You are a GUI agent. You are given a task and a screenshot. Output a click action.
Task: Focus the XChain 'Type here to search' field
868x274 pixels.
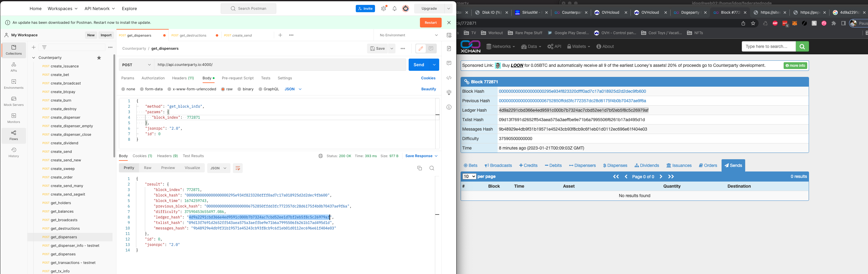(769, 47)
